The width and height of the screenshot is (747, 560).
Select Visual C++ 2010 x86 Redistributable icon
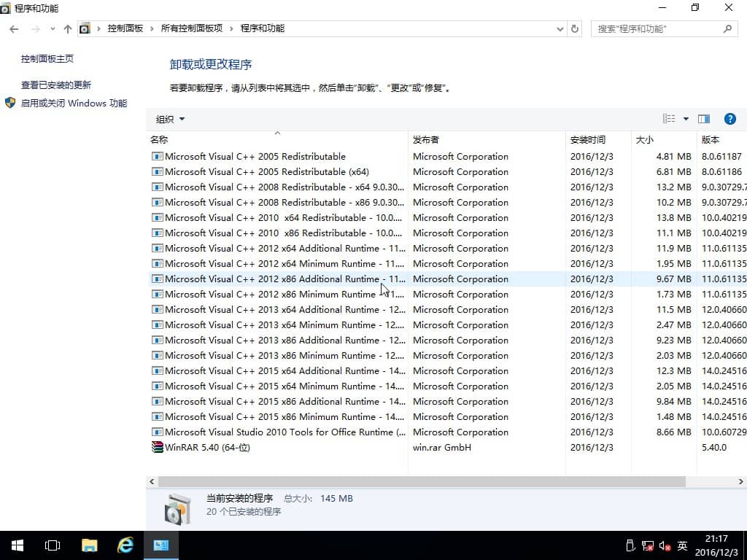[158, 233]
